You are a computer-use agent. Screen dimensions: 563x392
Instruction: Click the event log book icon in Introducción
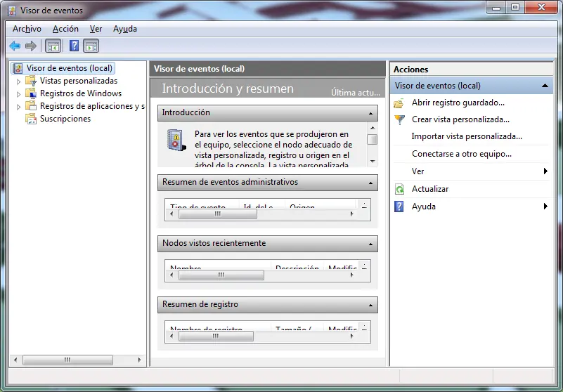pyautogui.click(x=176, y=140)
